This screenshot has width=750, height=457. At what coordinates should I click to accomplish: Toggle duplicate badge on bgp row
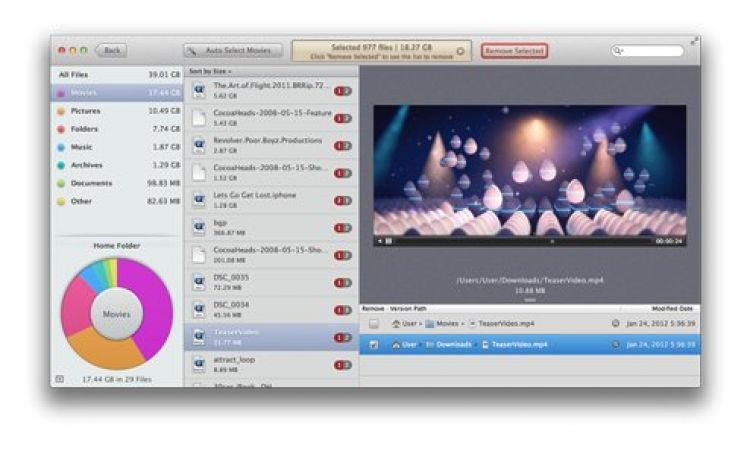(x=342, y=228)
